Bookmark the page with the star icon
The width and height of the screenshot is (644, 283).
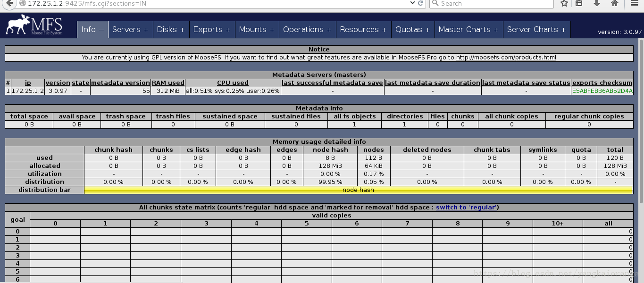pyautogui.click(x=564, y=3)
